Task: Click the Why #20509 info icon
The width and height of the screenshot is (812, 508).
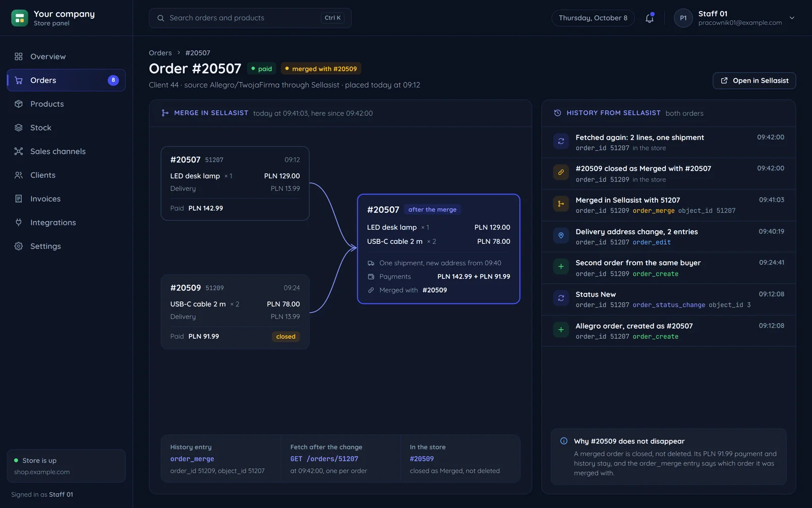Action: 564,441
